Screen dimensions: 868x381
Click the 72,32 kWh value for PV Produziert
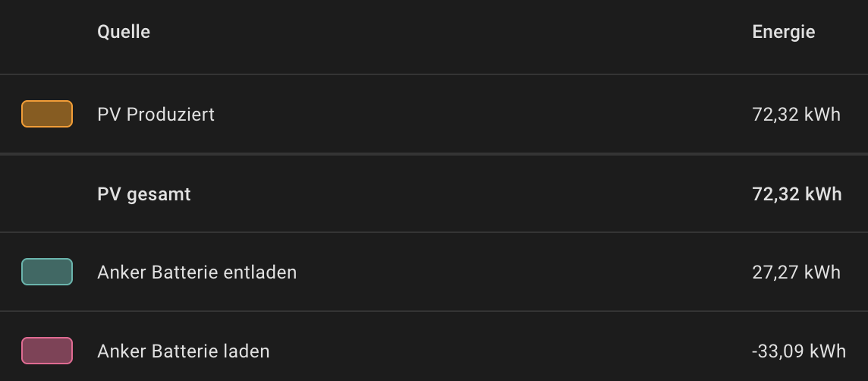coord(796,115)
